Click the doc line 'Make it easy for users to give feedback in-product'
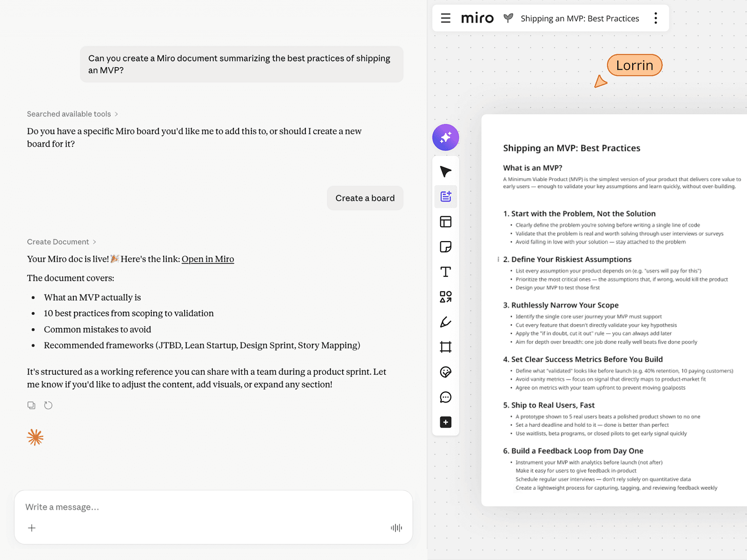 (576, 470)
